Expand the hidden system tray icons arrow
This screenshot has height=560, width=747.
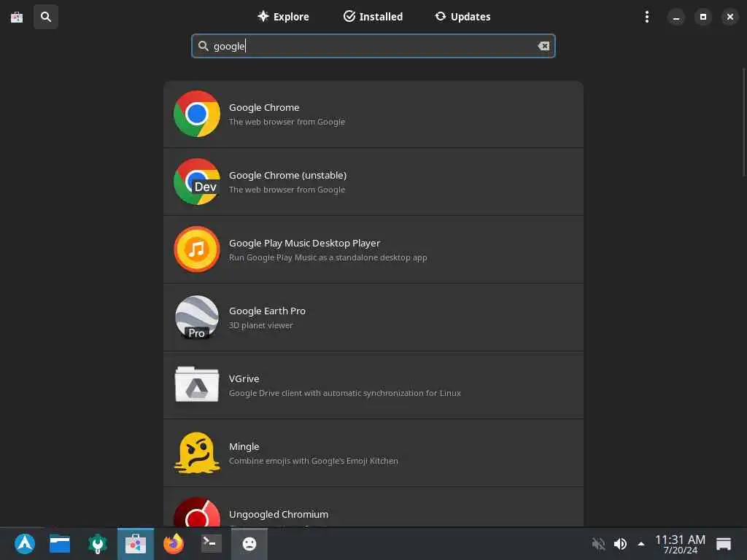[641, 544]
